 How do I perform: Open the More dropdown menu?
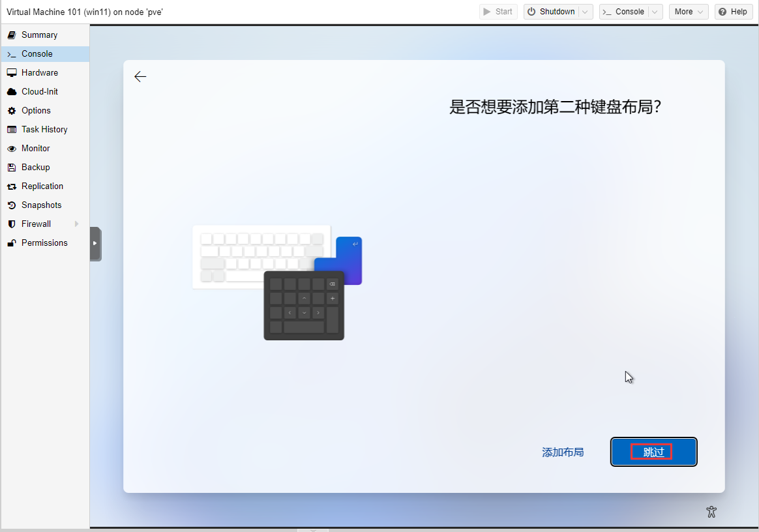pyautogui.click(x=689, y=12)
